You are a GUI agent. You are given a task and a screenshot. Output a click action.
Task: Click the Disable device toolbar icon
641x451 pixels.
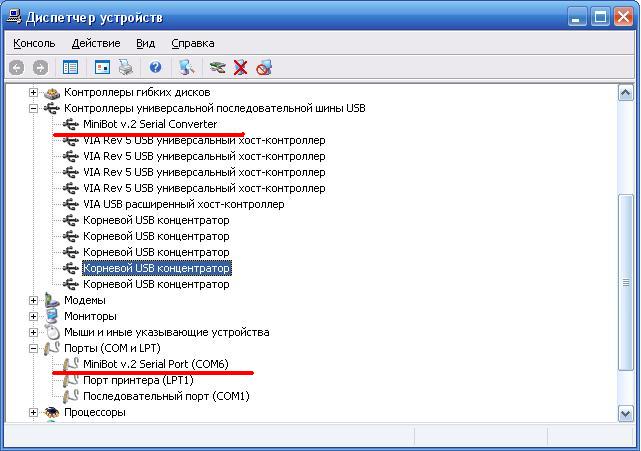[264, 67]
